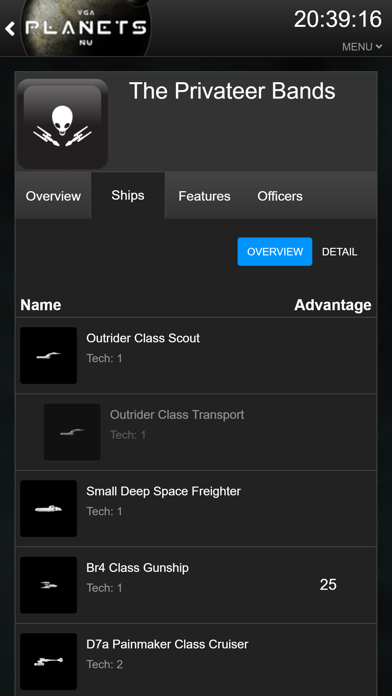Switch to the Overview tab

(53, 196)
